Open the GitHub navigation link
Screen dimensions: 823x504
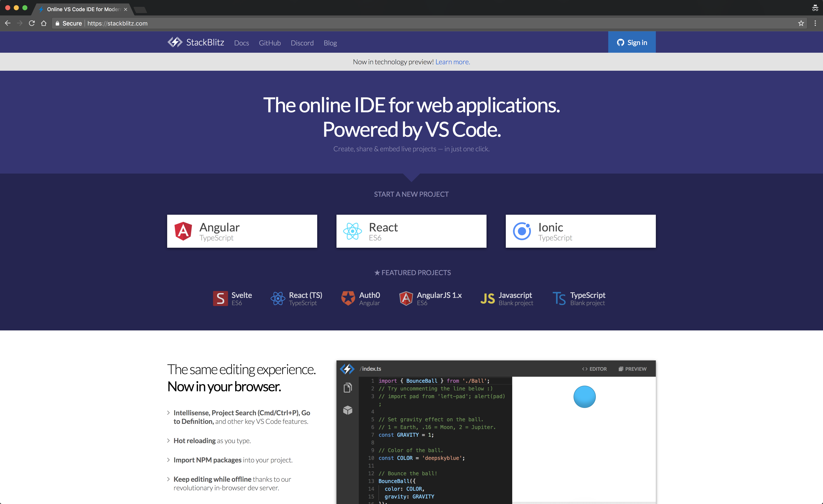pos(270,43)
